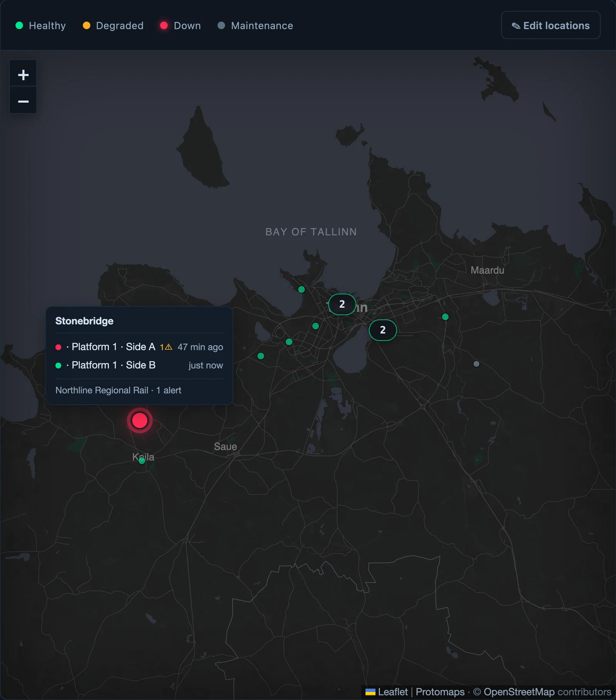Screen dimensions: 616x700
Task: Click the Saue map label
Action: (x=226, y=447)
